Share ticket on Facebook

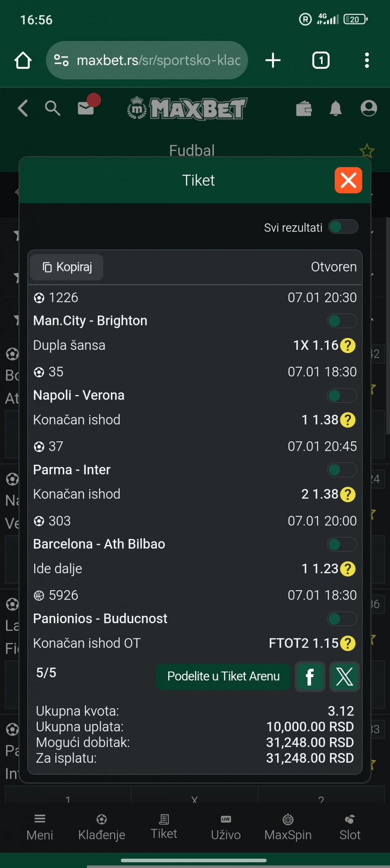310,676
